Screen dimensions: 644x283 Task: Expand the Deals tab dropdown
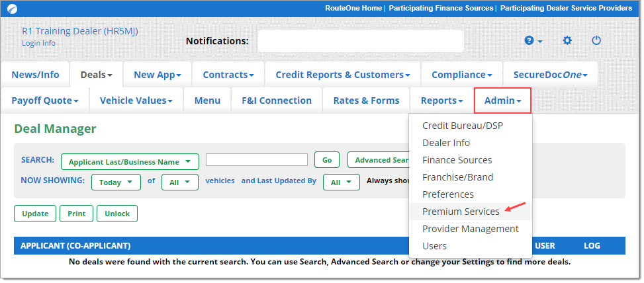pyautogui.click(x=97, y=75)
